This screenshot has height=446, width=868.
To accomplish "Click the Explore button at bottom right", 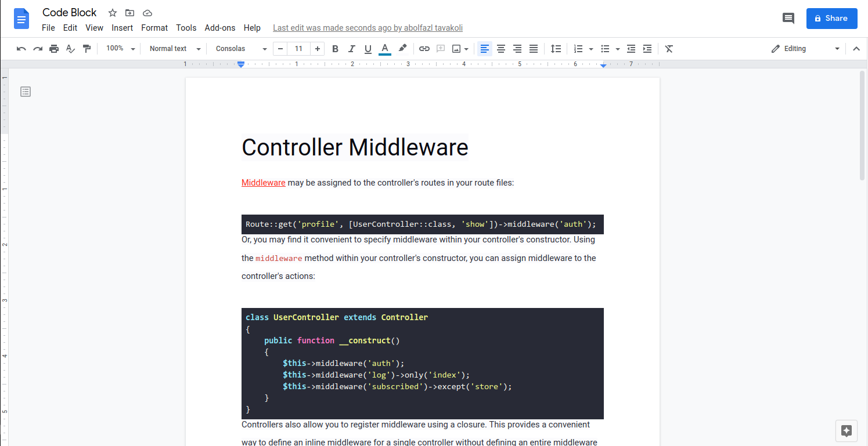I will 847,430.
